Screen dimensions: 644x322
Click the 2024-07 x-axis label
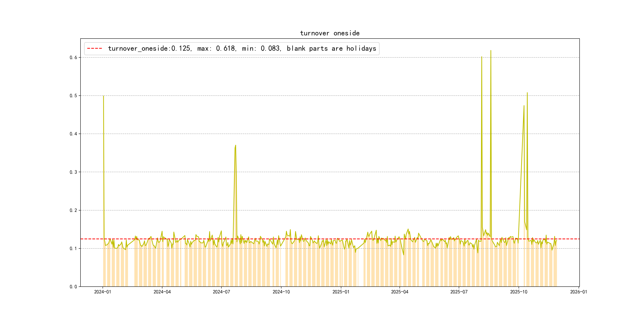221,292
